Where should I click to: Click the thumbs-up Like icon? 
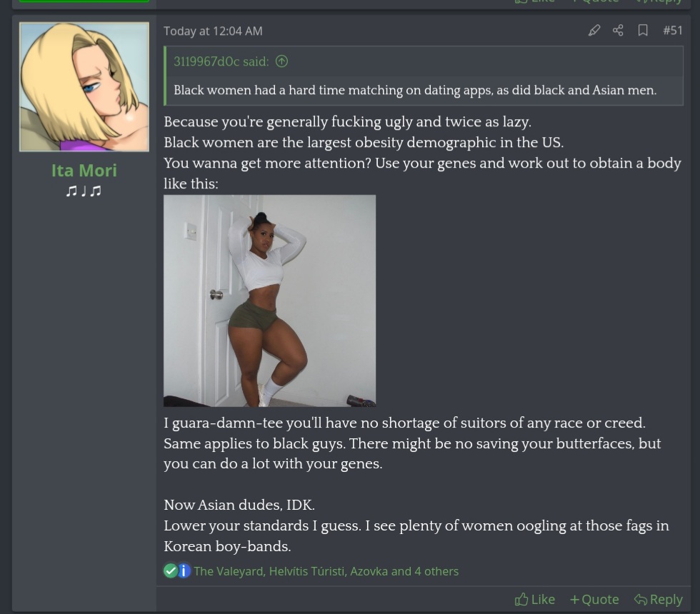tap(521, 599)
